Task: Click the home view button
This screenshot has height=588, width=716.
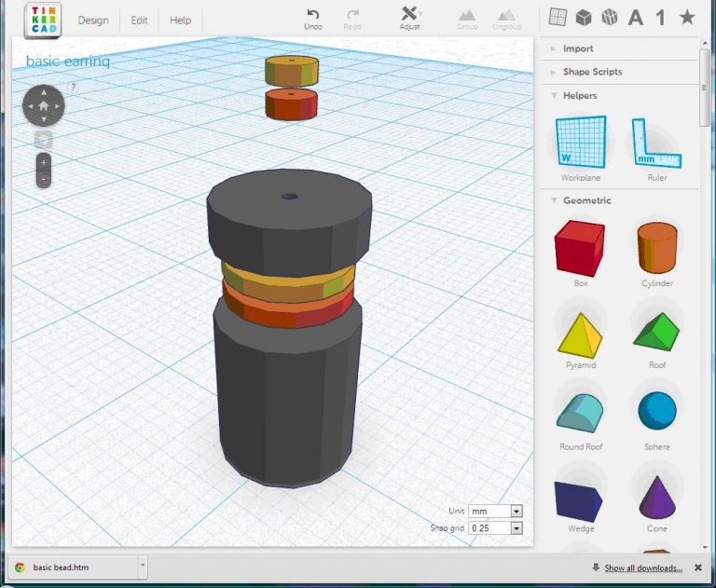Action: click(44, 105)
